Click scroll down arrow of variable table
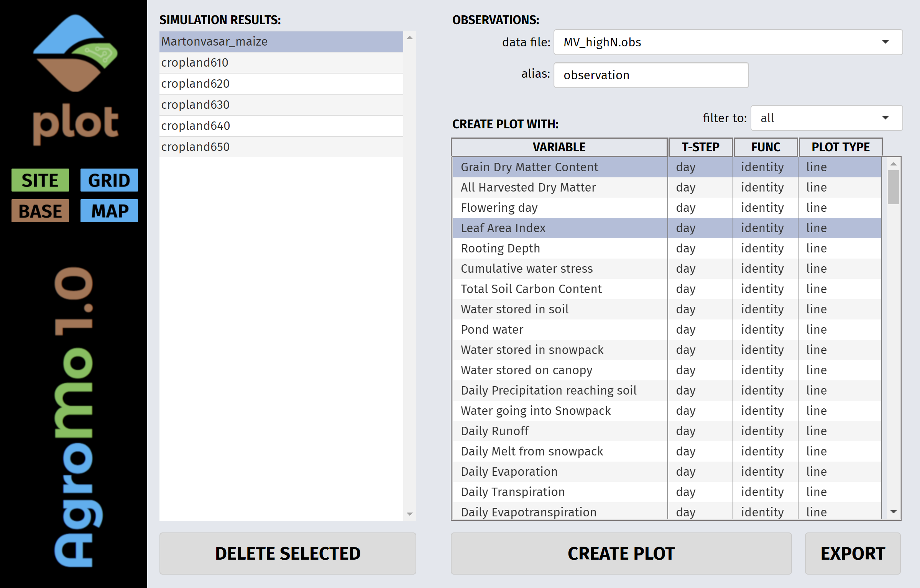The image size is (920, 588). (894, 512)
